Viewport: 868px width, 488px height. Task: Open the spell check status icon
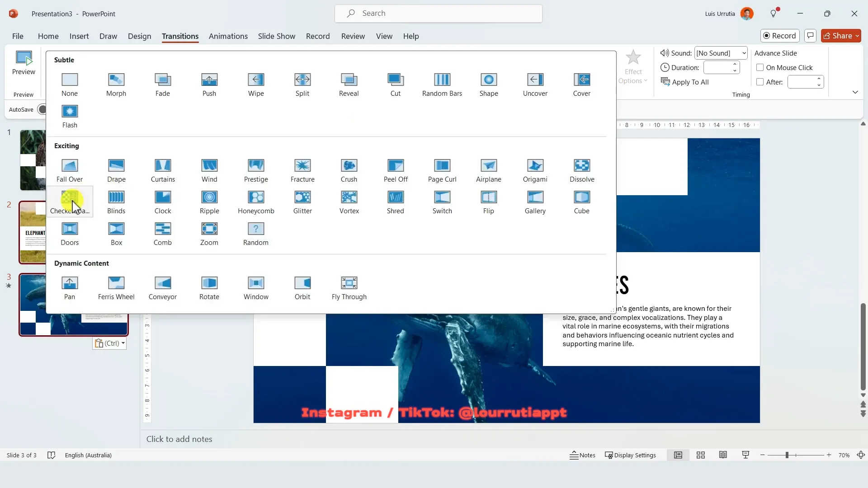pos(51,455)
